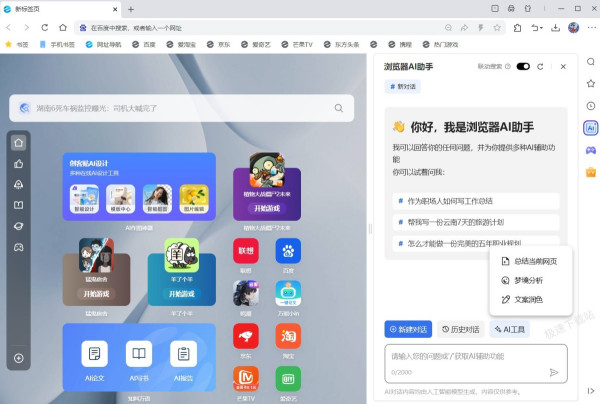Image resolution: width=600 pixels, height=404 pixels.
Task: Open the three-dot browser menu
Action: [x=592, y=28]
